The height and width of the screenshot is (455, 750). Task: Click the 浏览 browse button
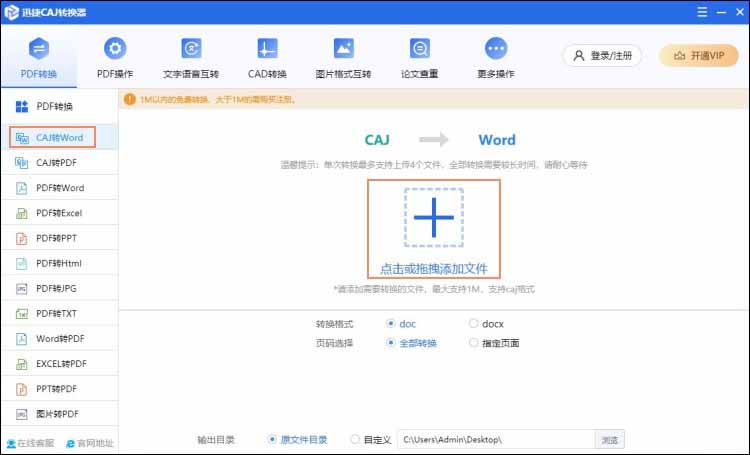coord(609,439)
